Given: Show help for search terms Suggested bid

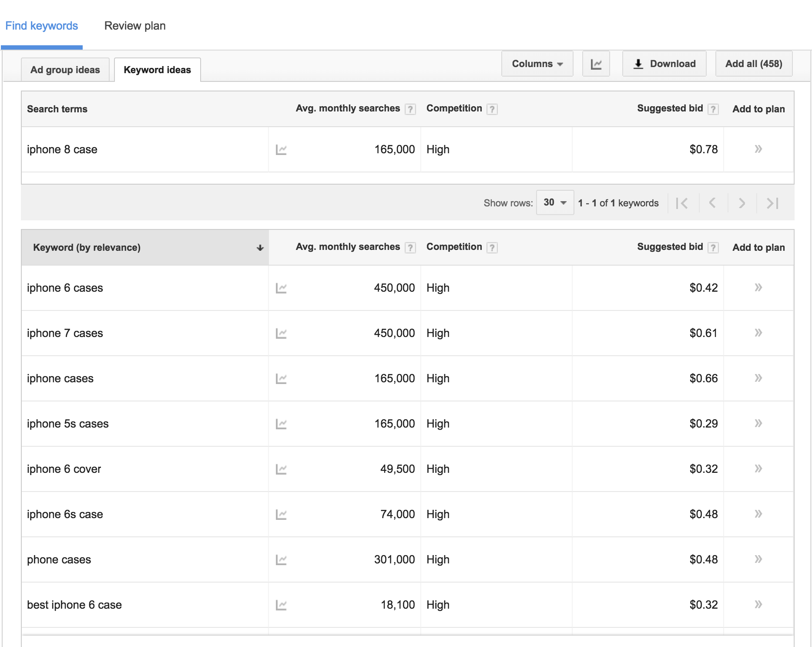Looking at the screenshot, I should click(713, 109).
